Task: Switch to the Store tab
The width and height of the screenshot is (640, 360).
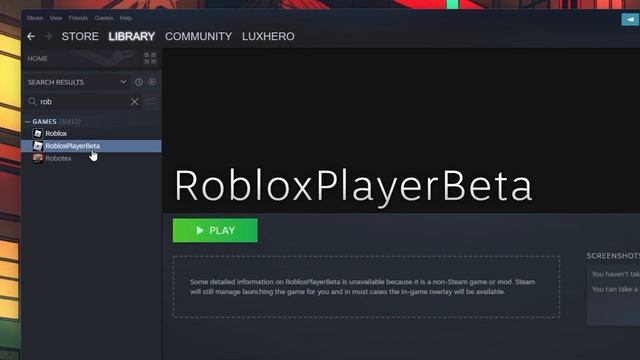Action: pyautogui.click(x=80, y=36)
